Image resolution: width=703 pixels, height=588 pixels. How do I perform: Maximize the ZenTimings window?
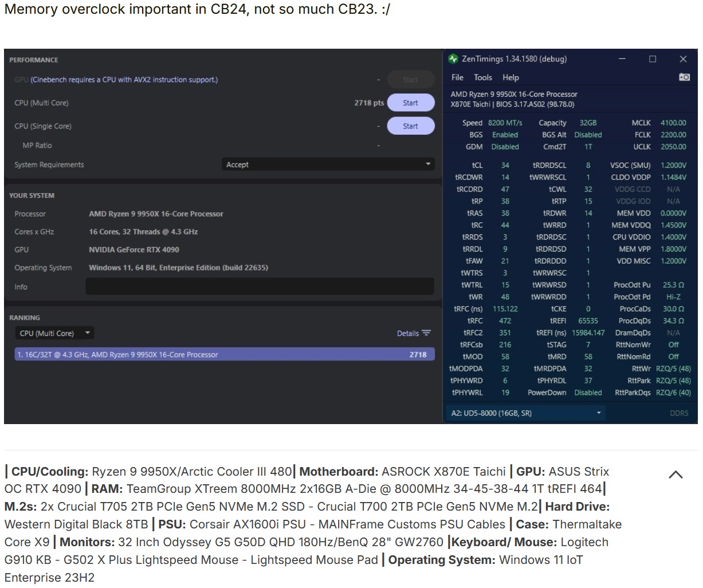pos(652,59)
